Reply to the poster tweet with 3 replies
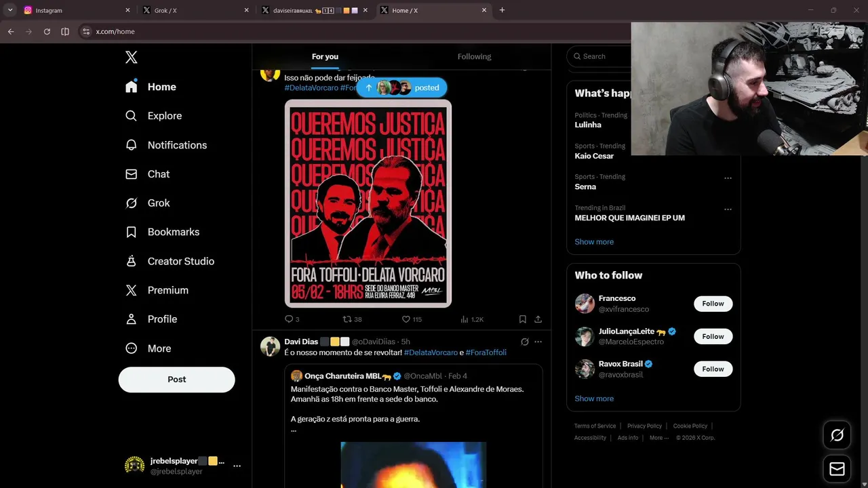 coord(292,319)
